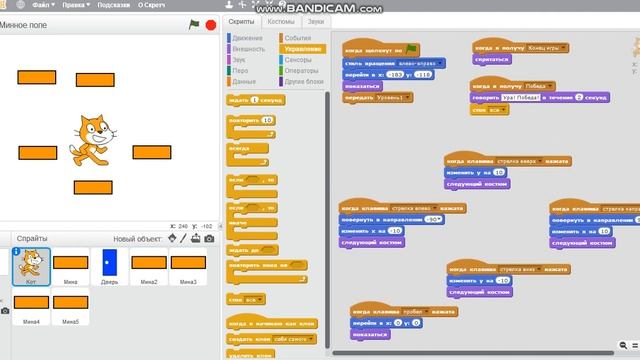
Task: Stop the project with red stop button
Action: point(211,25)
